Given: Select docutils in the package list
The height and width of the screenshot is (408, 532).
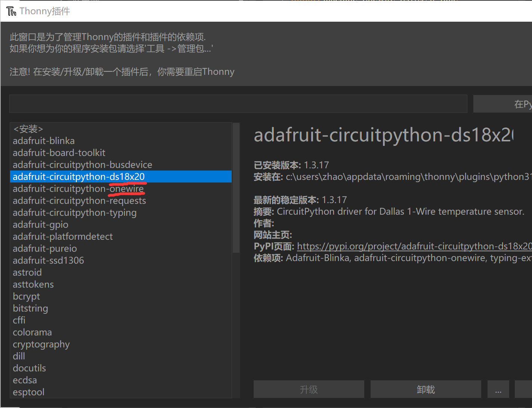Looking at the screenshot, I should (x=121, y=368).
